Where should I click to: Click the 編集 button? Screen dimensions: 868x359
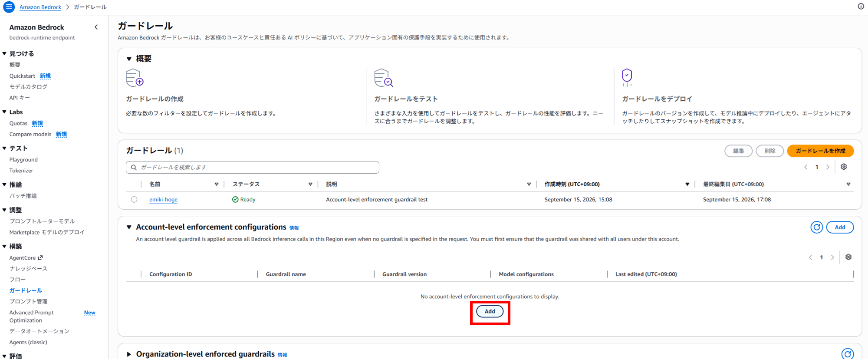(738, 151)
